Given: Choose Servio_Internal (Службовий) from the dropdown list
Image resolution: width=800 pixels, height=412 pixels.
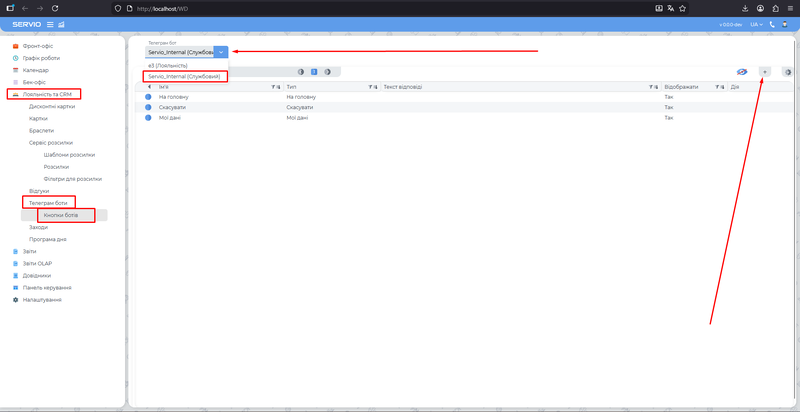Looking at the screenshot, I should pos(184,76).
